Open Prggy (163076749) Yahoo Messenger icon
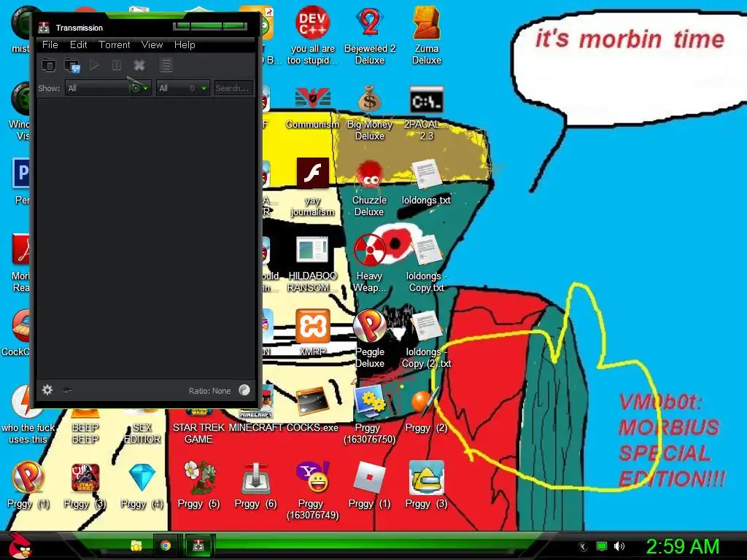The image size is (747, 560). pyautogui.click(x=312, y=491)
